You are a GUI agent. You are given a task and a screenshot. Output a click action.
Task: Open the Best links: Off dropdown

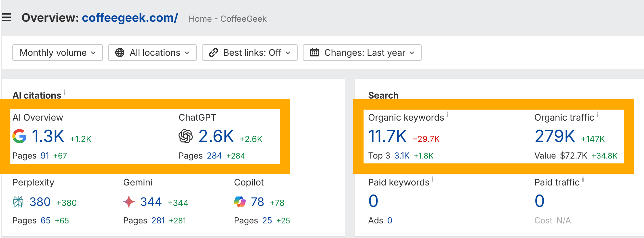pos(250,53)
